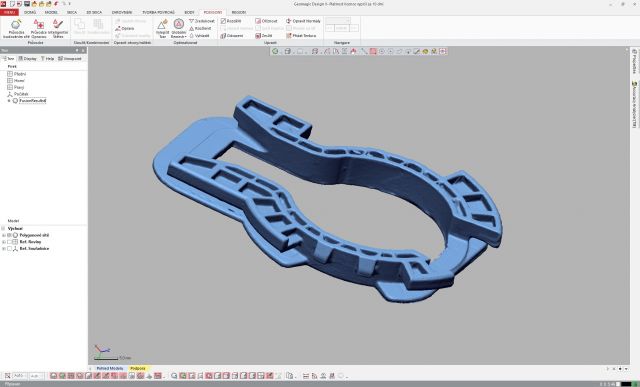This screenshot has height=387, width=640.
Task: Click the red MENU button
Action: coord(9,12)
